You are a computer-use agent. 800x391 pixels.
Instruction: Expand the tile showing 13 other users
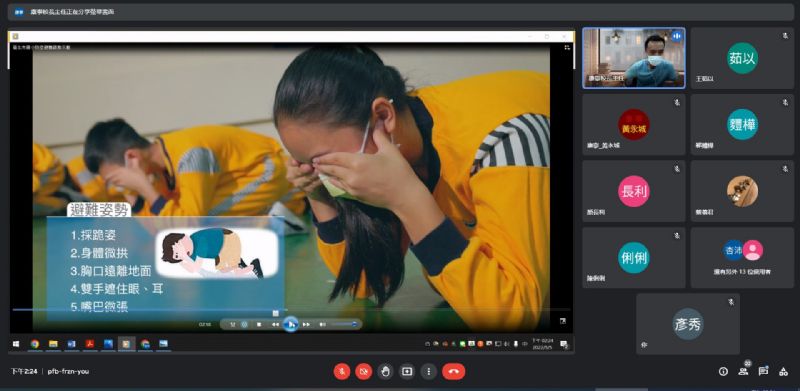pyautogui.click(x=742, y=258)
